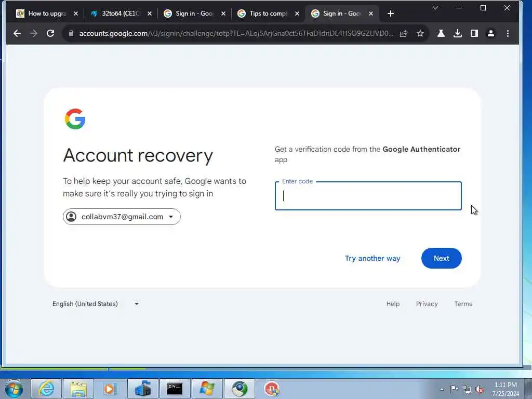Open the Action Center flag icon
The height and width of the screenshot is (399, 532).
pos(454,389)
